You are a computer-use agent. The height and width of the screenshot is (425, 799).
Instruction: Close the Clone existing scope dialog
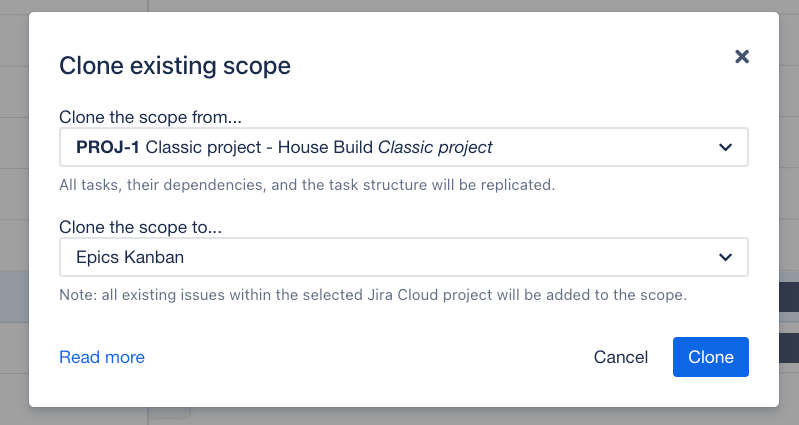[742, 57]
